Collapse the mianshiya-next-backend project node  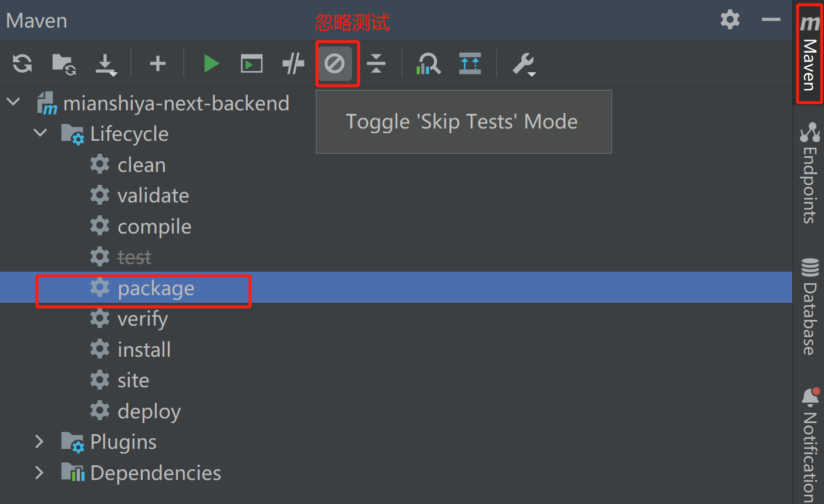[x=13, y=103]
